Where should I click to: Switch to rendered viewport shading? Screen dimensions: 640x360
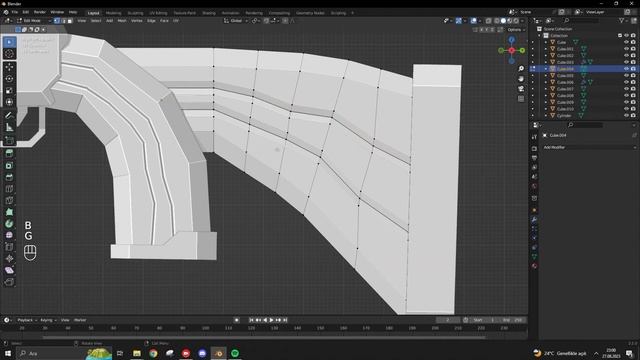516,21
